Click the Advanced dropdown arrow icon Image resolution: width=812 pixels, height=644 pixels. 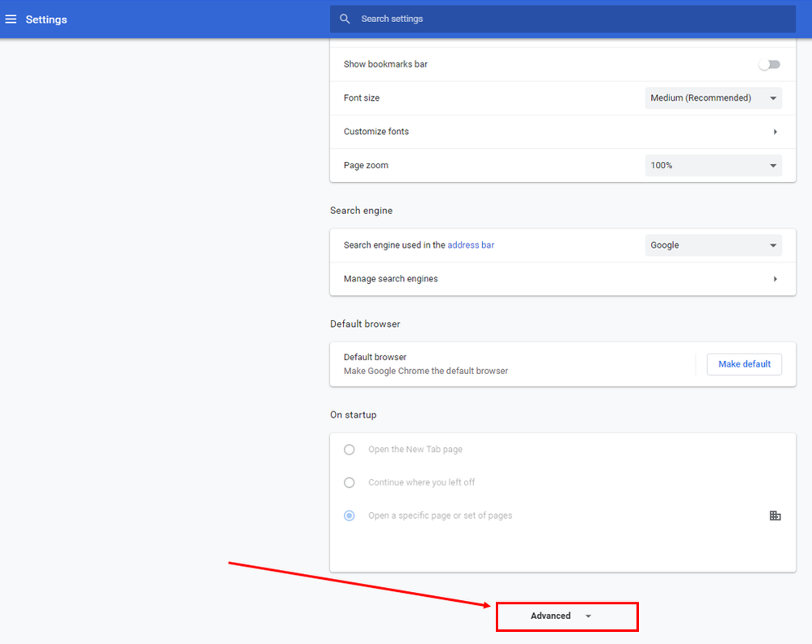pos(588,616)
